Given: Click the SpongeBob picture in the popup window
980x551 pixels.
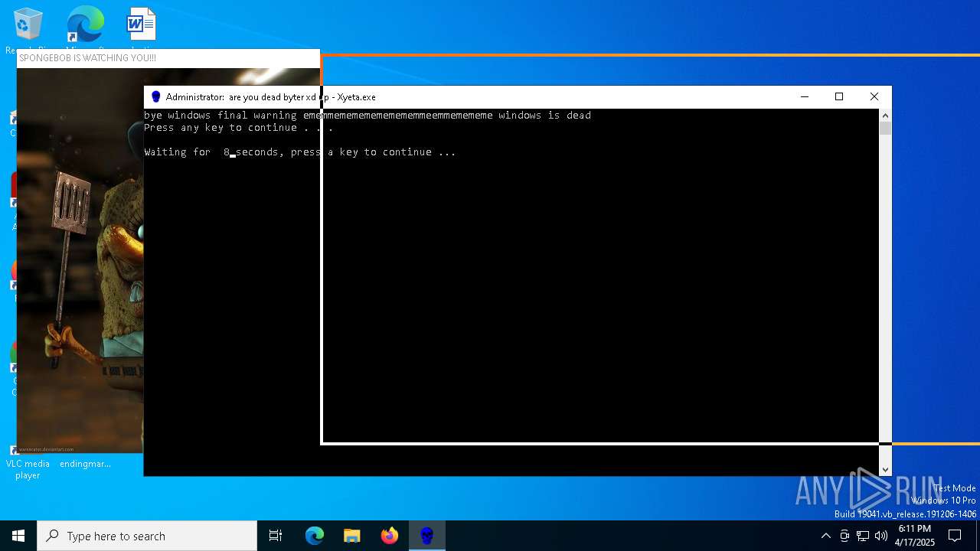Looking at the screenshot, I should 80,260.
